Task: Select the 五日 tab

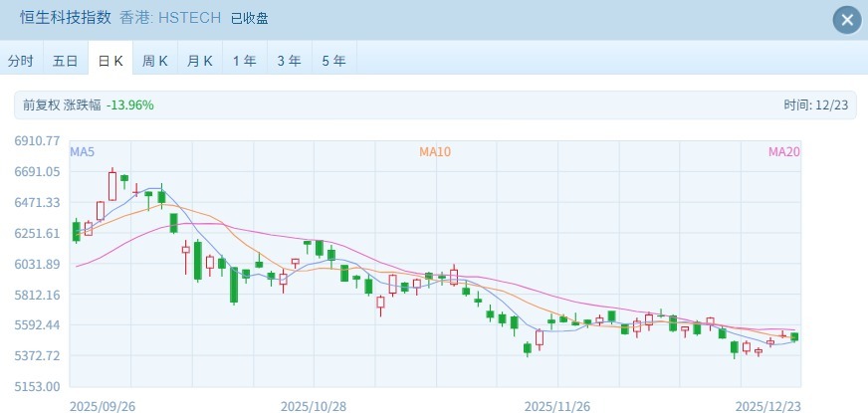Action: tap(66, 61)
